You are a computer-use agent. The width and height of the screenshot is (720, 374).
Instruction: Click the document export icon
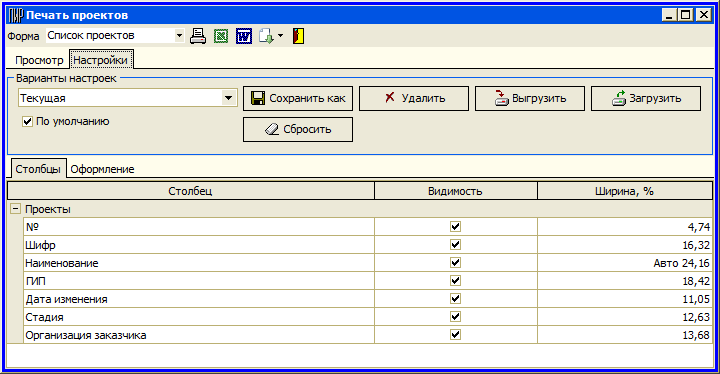tap(266, 36)
